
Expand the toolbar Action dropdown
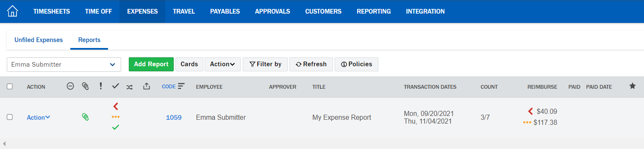click(x=222, y=64)
